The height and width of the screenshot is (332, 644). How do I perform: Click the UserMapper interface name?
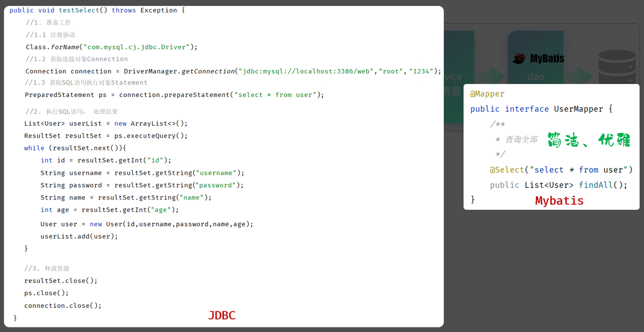click(x=577, y=109)
